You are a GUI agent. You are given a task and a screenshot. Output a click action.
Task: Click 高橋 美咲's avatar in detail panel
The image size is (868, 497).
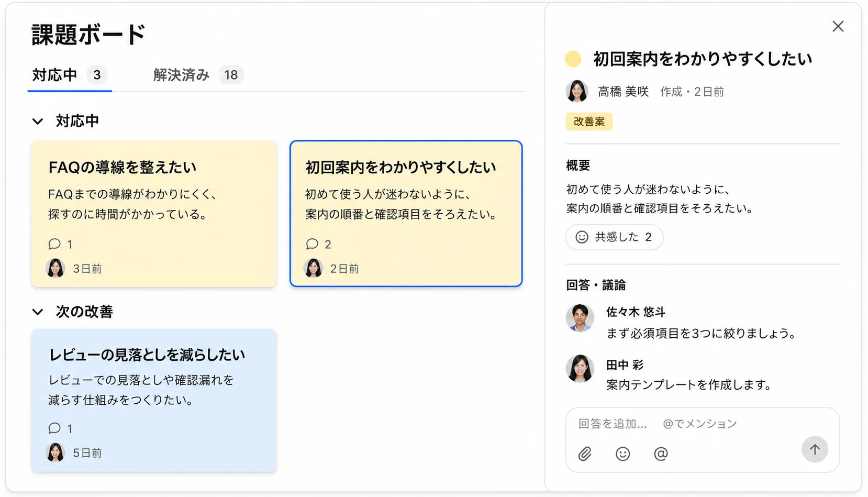[577, 91]
